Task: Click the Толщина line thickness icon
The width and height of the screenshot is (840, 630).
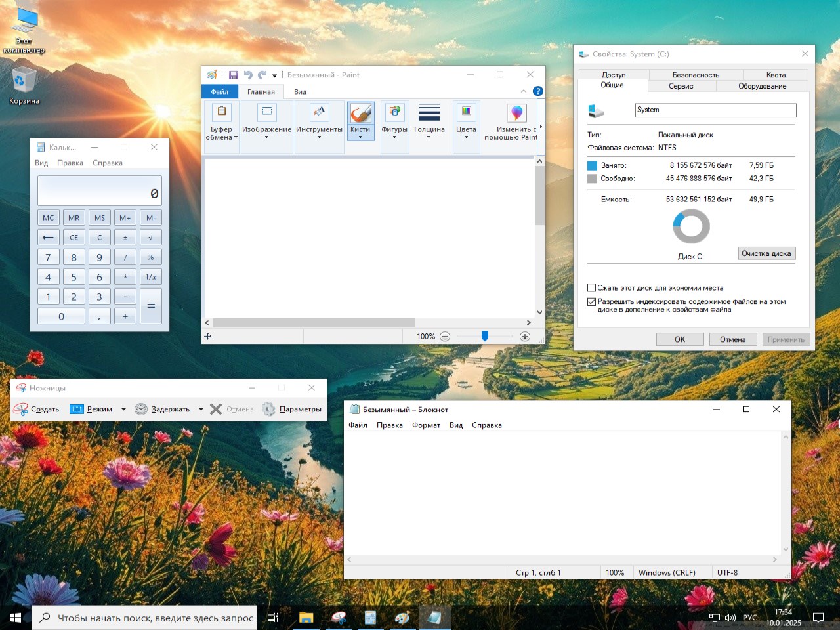Action: click(429, 112)
